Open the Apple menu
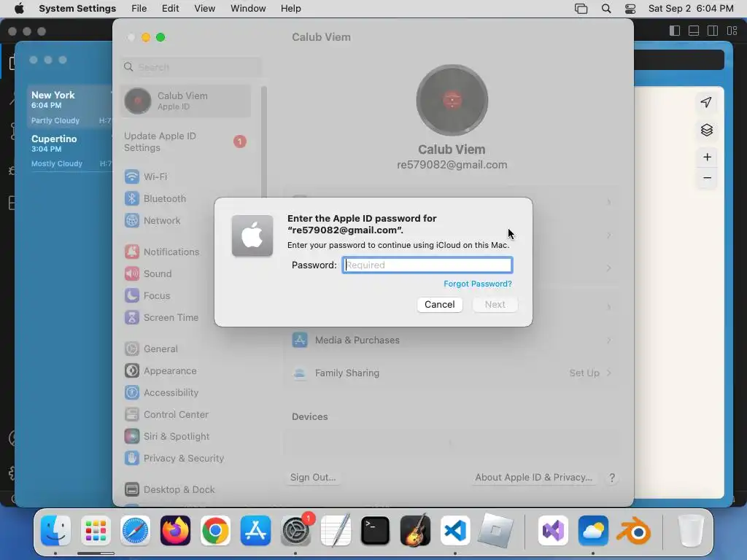This screenshot has width=747, height=560. click(x=19, y=9)
